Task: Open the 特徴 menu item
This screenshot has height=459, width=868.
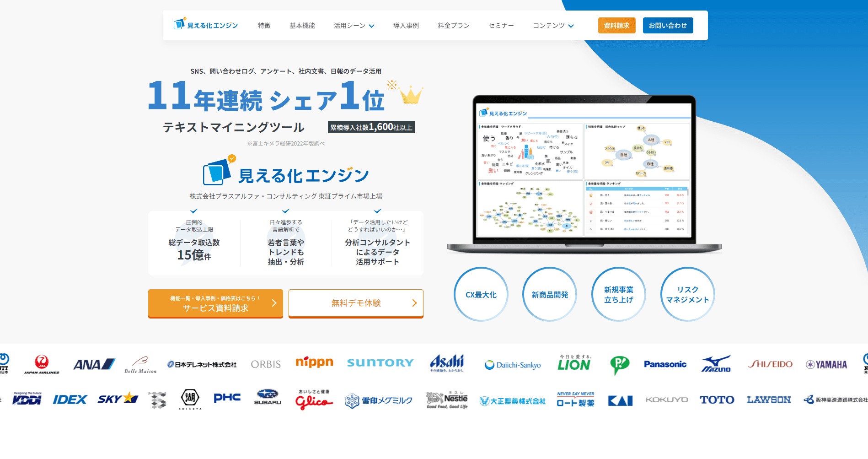Action: tap(264, 26)
